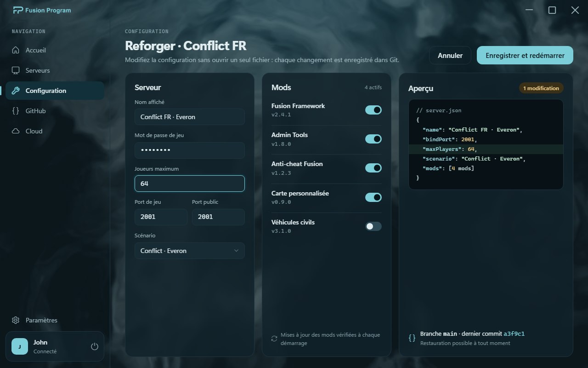The width and height of the screenshot is (588, 368).
Task: Turn off the Admin Tools mod
Action: 373,139
